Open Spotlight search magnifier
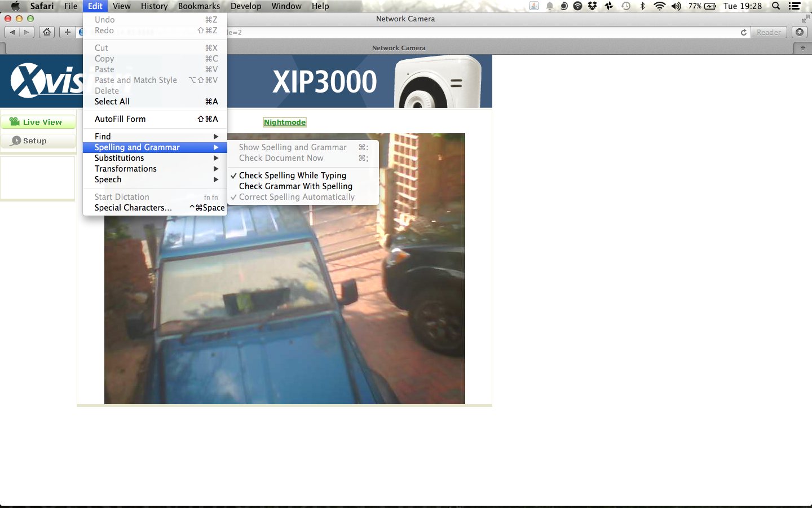This screenshot has width=812, height=508. tap(776, 6)
